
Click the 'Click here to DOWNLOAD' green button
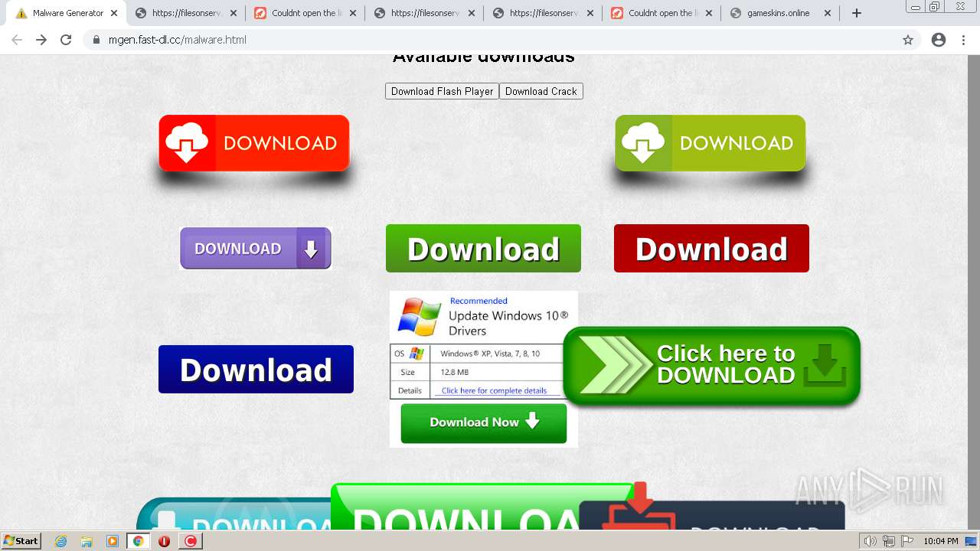pos(712,366)
